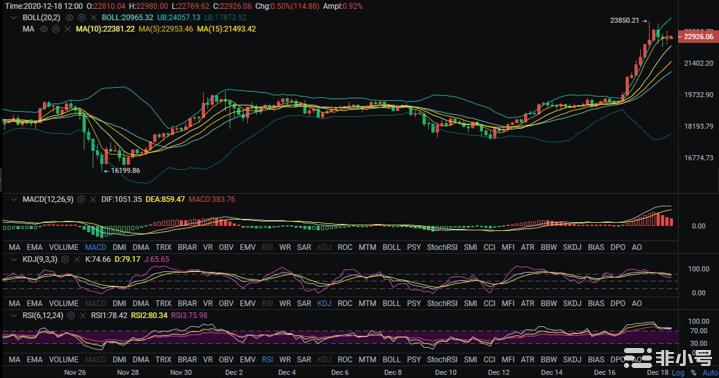The width and height of the screenshot is (719, 378).
Task: Select StochRSI tab in bar under MACD chart
Action: point(442,247)
